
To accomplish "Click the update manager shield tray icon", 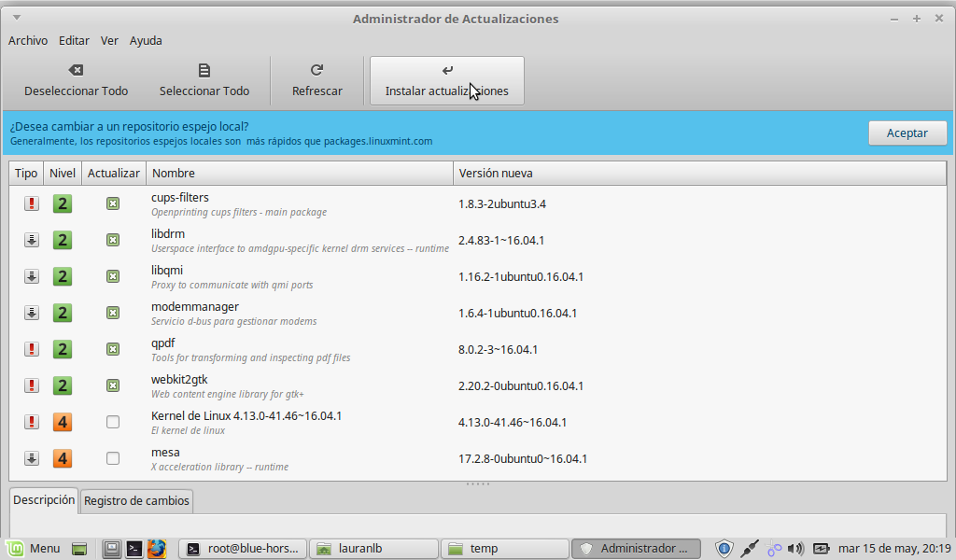I will tap(724, 549).
